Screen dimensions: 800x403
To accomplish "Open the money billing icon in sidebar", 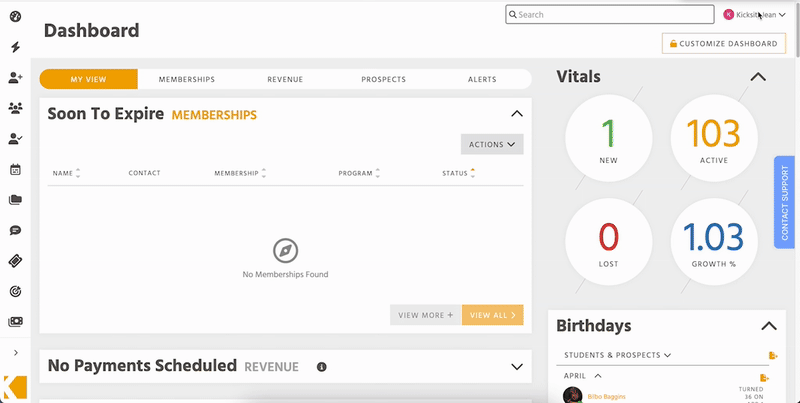I will 15,321.
